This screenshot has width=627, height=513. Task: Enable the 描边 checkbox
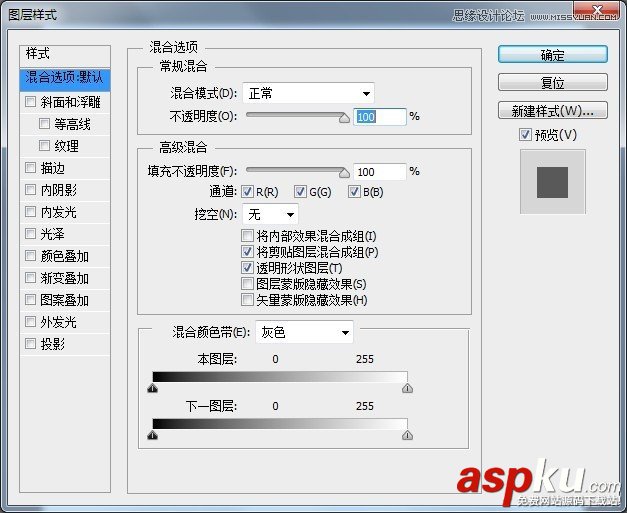[x=30, y=168]
